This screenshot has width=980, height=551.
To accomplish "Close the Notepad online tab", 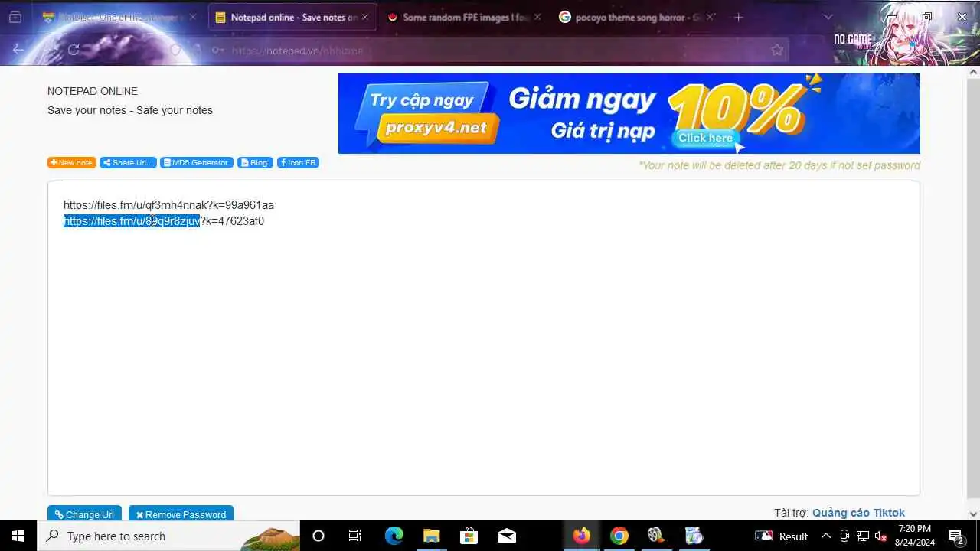I will coord(364,17).
